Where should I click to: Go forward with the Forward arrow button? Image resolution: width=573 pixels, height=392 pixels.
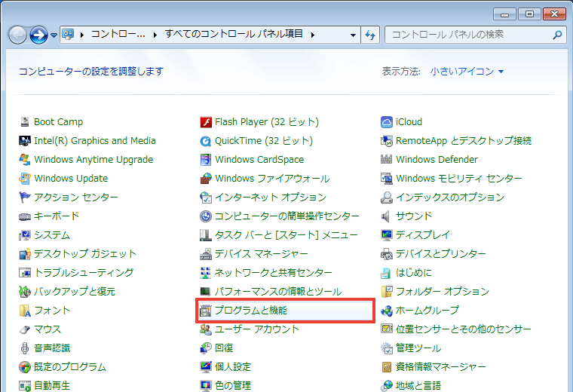click(38, 35)
